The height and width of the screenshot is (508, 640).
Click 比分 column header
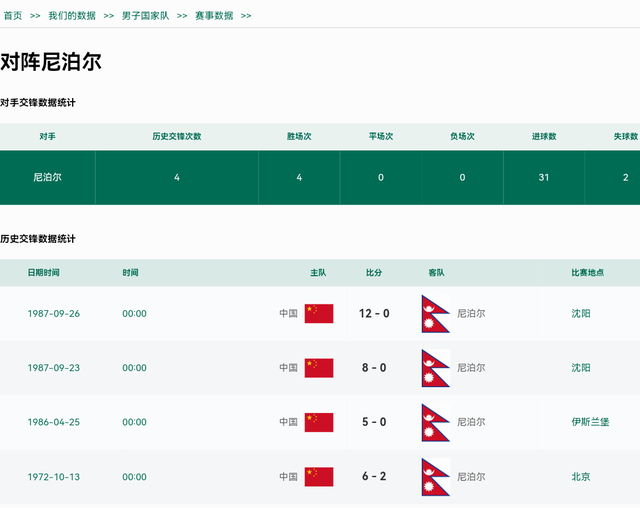click(x=374, y=273)
